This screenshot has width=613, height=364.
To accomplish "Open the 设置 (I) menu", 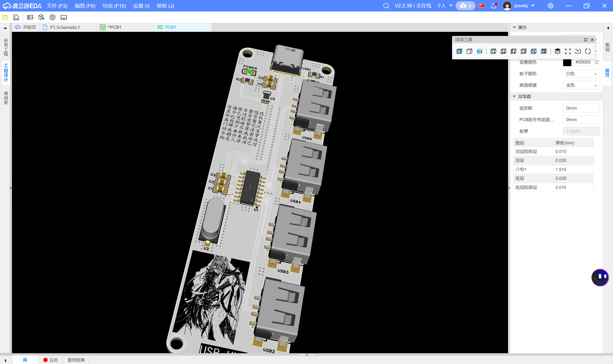I will [x=142, y=6].
